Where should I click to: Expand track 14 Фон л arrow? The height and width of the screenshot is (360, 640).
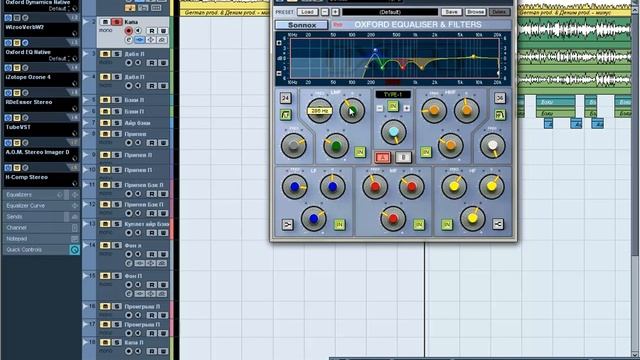pos(86,245)
